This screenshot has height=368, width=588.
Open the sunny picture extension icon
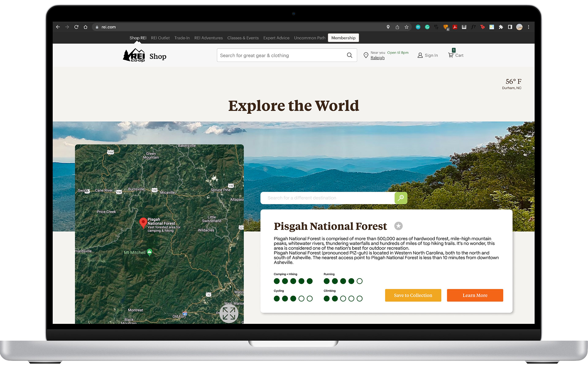(x=492, y=27)
